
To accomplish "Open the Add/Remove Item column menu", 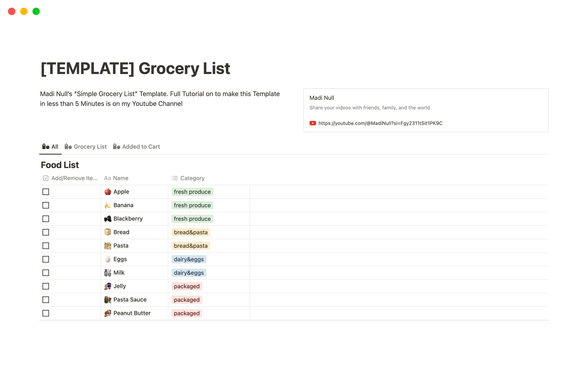I will click(x=73, y=178).
